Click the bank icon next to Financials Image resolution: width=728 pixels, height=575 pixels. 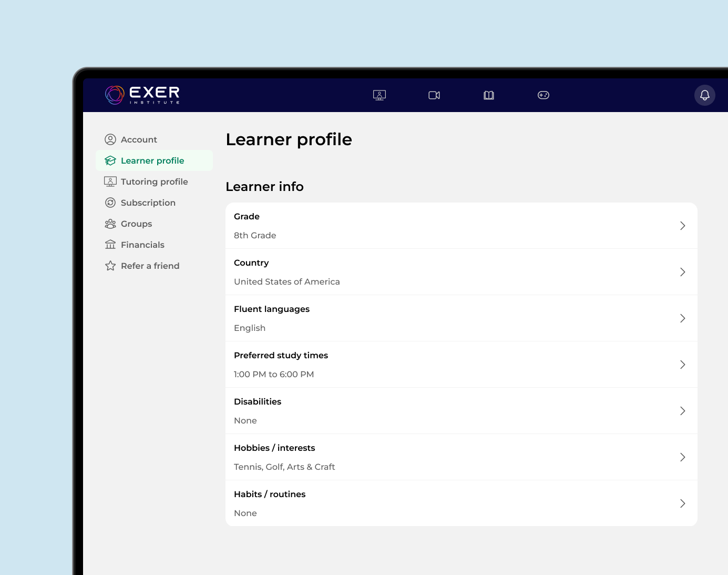pyautogui.click(x=110, y=245)
